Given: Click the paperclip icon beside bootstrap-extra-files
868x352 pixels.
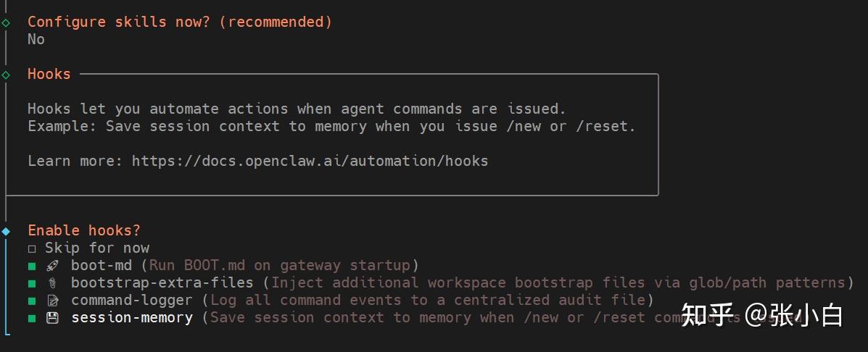Looking at the screenshot, I should click(x=52, y=283).
